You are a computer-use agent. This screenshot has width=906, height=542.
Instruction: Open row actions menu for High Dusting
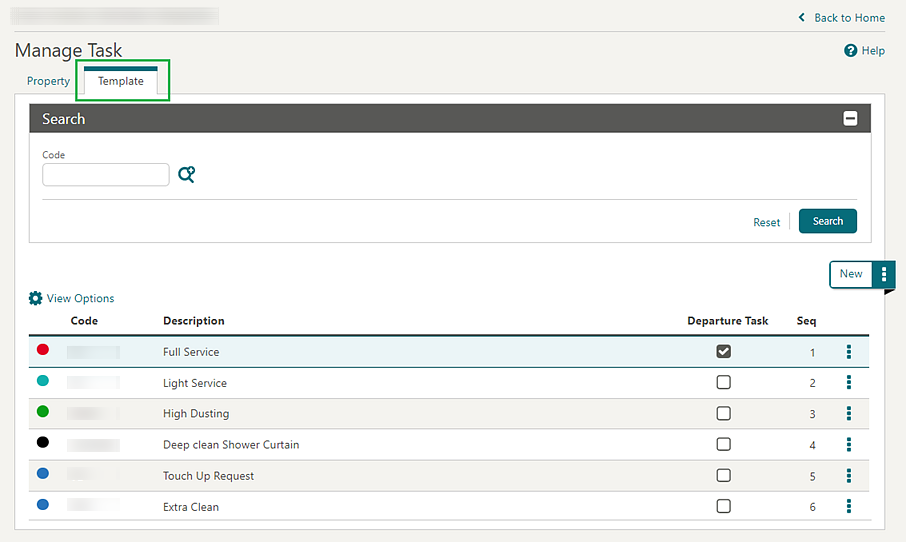[849, 413]
